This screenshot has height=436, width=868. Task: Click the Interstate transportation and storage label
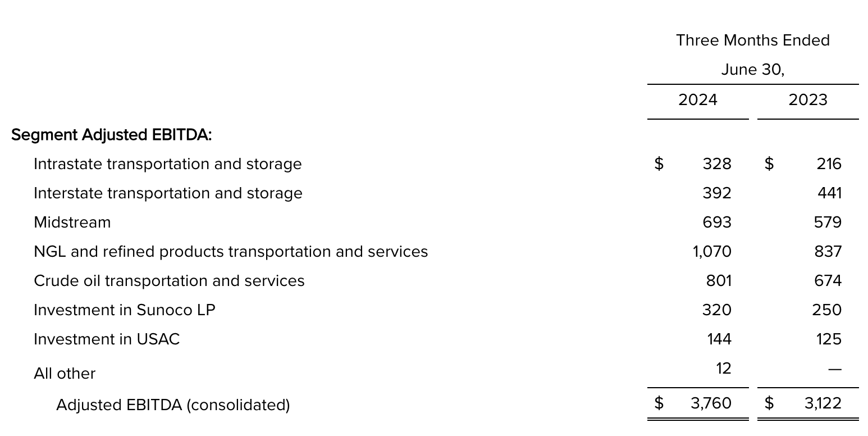coord(168,193)
